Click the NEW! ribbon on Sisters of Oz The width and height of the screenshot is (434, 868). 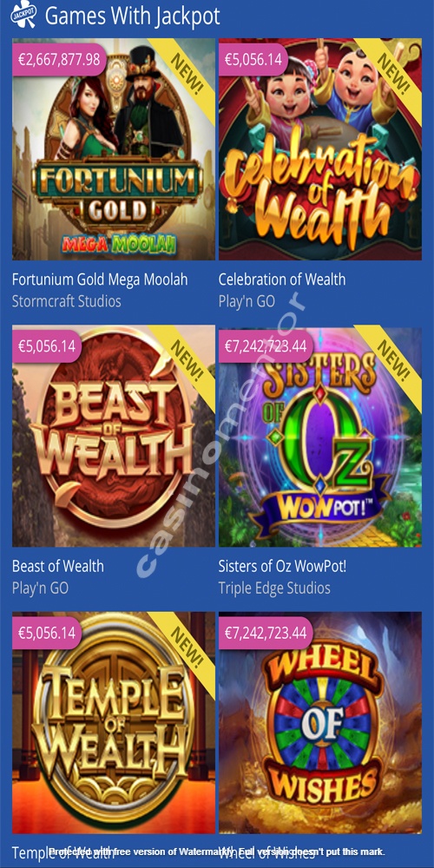[393, 360]
